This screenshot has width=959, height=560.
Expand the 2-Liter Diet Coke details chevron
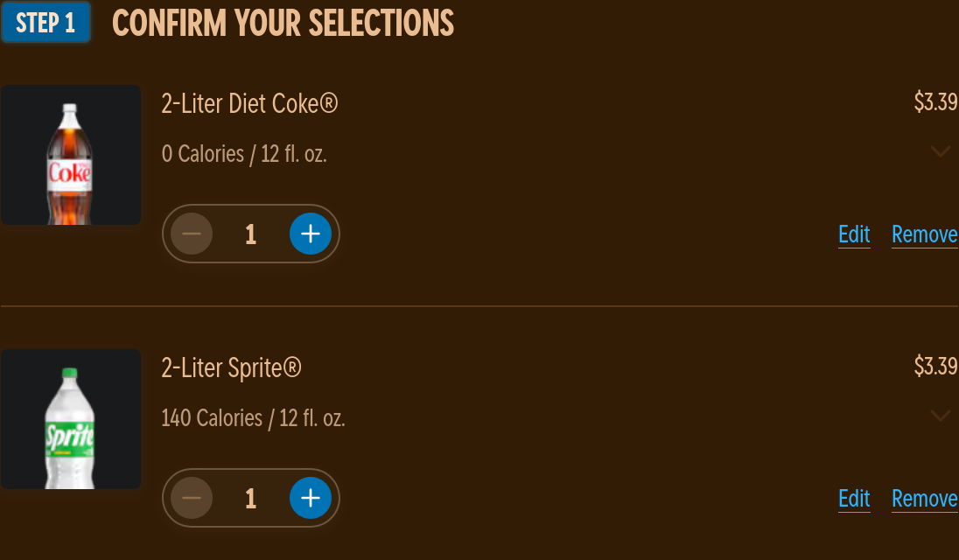point(940,151)
